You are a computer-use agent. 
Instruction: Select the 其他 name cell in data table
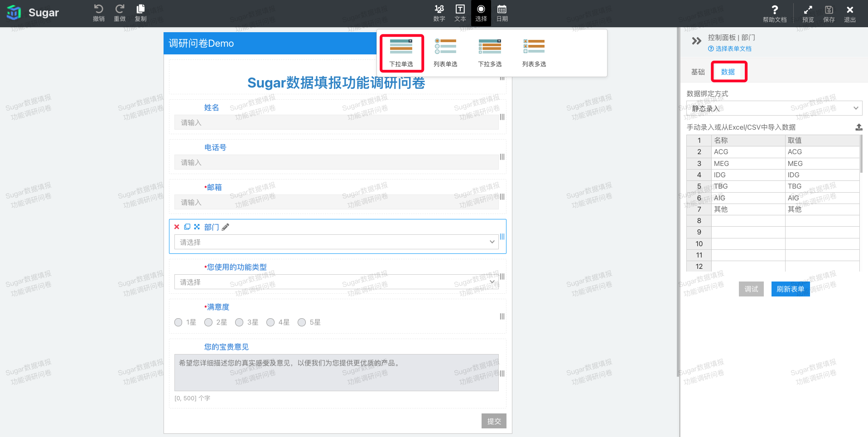[748, 209]
